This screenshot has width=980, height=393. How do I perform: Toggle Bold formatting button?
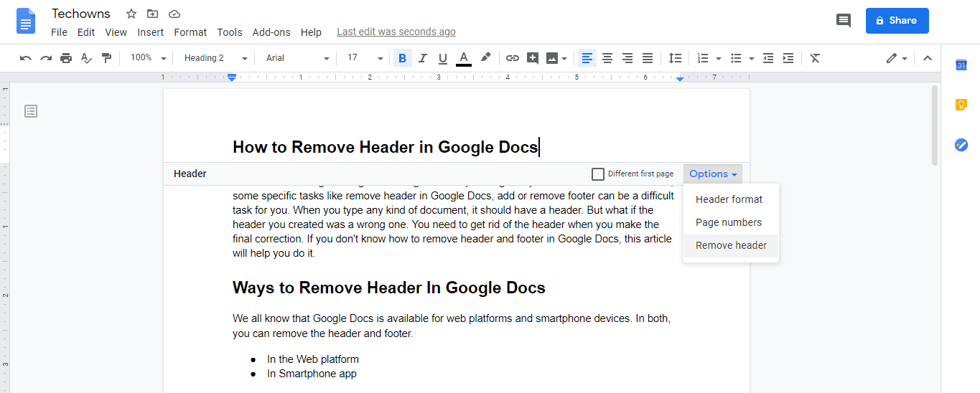[x=402, y=58]
